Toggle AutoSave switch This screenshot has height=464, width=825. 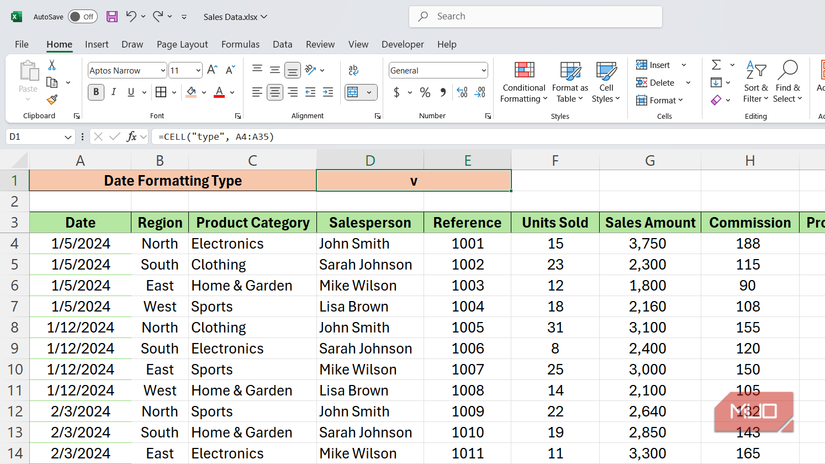coord(83,16)
